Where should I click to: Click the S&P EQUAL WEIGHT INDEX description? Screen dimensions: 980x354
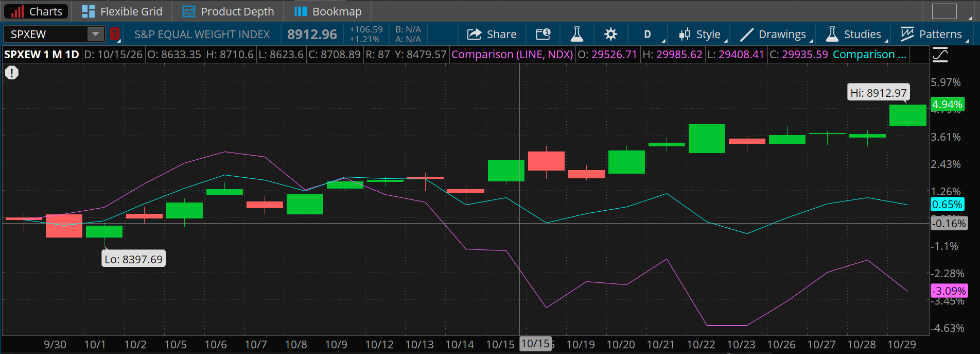click(202, 34)
